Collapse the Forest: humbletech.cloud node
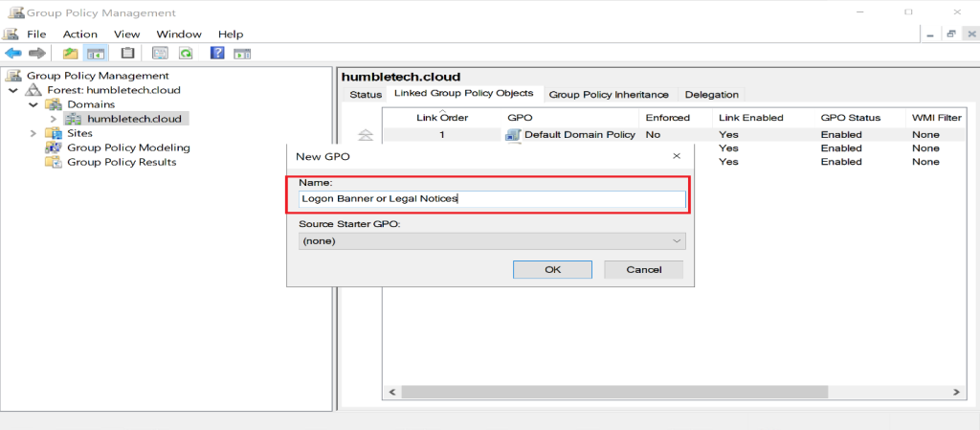 (12, 90)
